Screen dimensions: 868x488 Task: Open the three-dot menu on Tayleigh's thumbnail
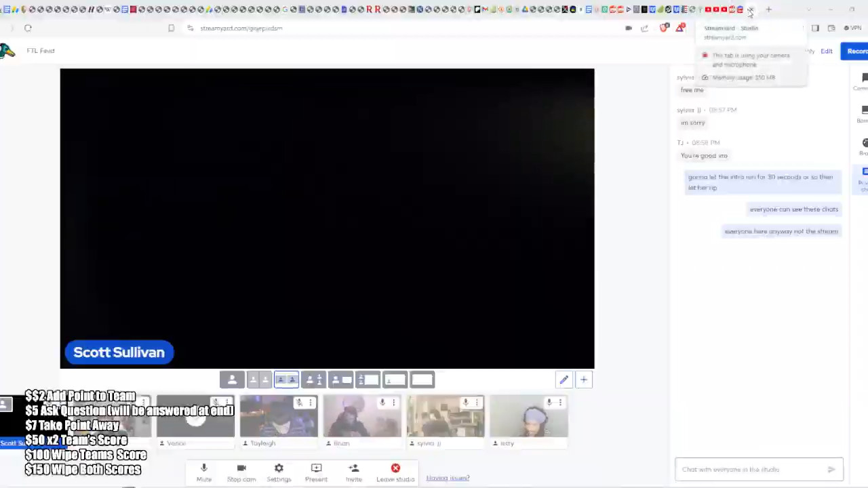310,403
